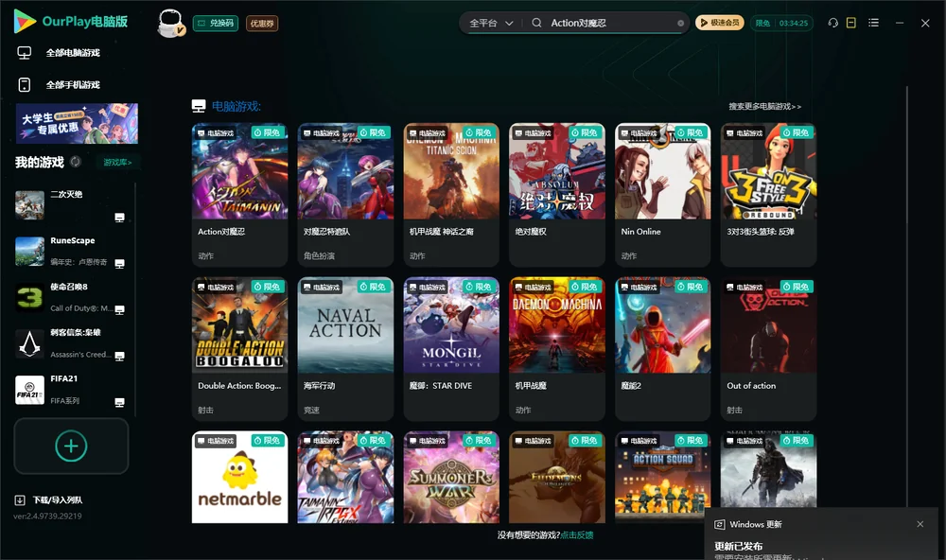Expand the 全平台 platform dropdown
Screen dimensions: 946x560
(x=491, y=23)
